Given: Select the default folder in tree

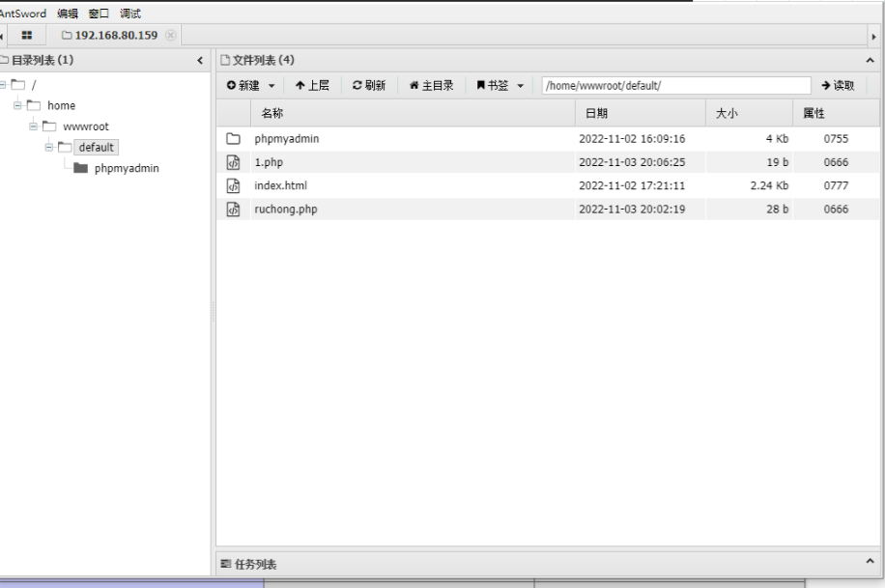Looking at the screenshot, I should point(96,148).
